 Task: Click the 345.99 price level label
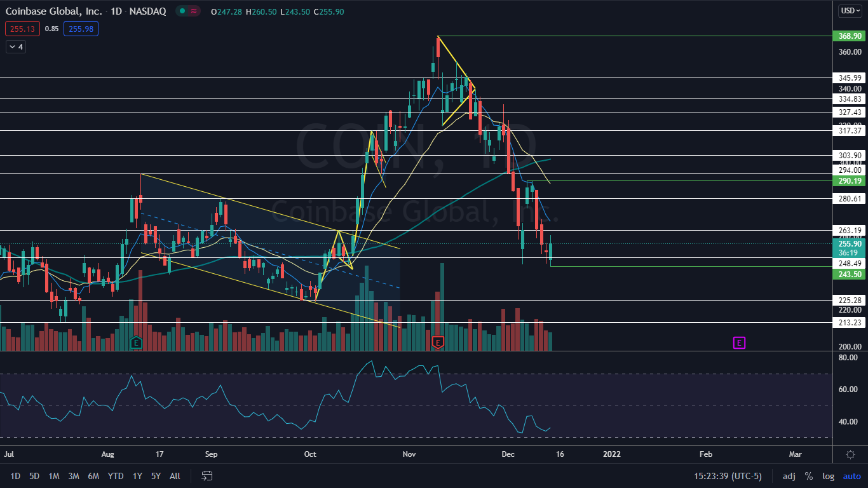850,78
